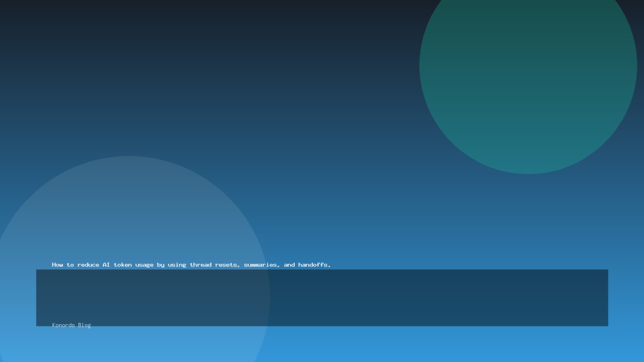Click the word "usage" in the headline

[x=144, y=265]
